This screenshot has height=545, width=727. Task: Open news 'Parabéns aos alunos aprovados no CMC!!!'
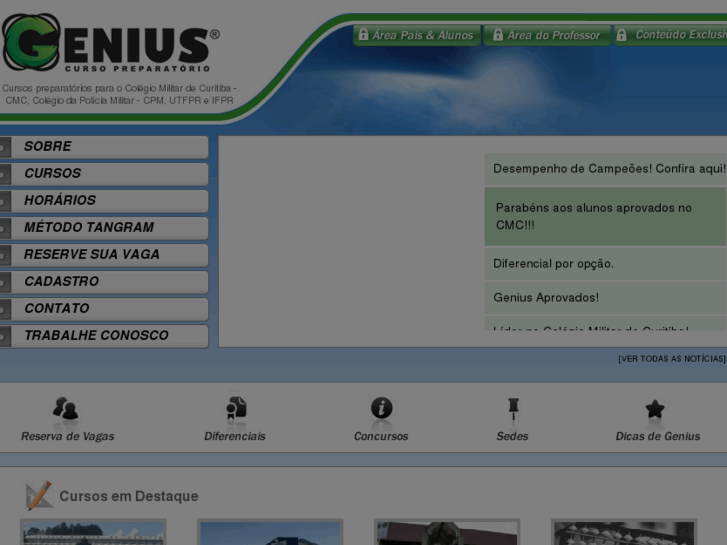pos(606,217)
